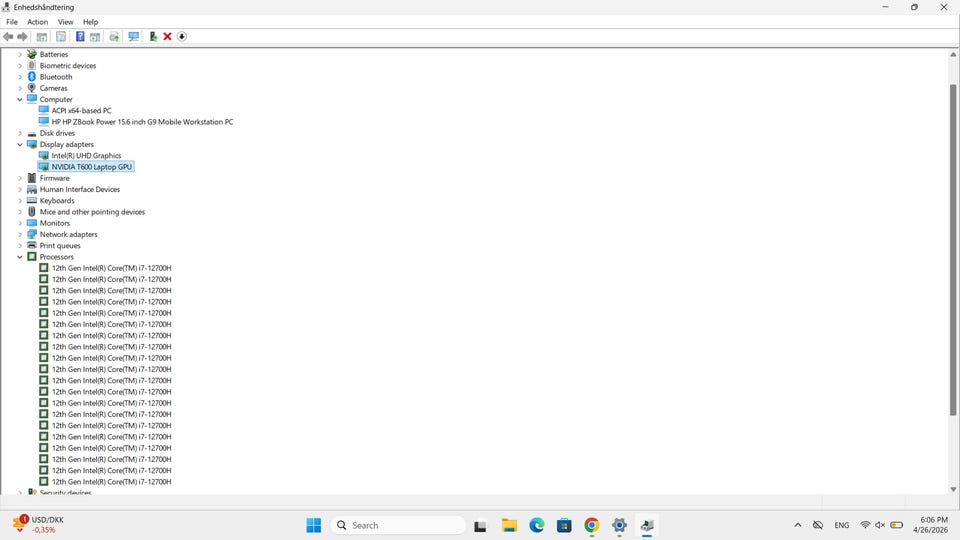Select the Intel(R) UHD Graphics adapter
The image size is (960, 540).
(x=86, y=156)
